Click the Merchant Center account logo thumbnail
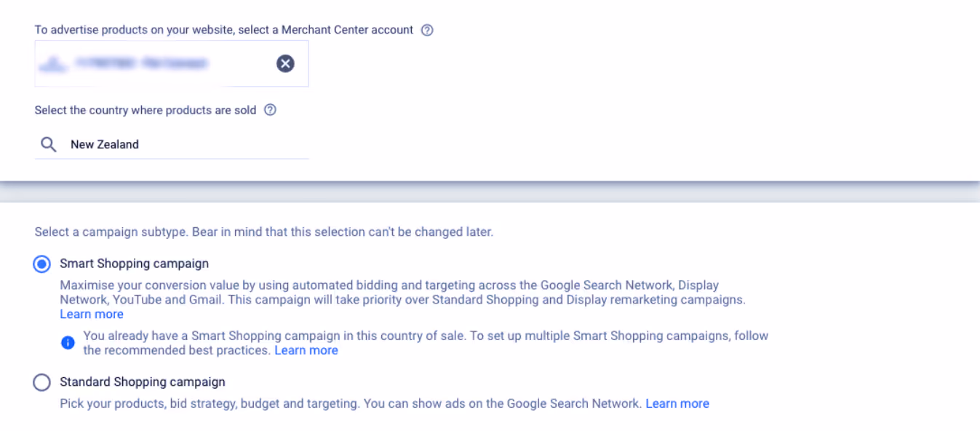Image resolution: width=980 pixels, height=431 pixels. tap(52, 63)
